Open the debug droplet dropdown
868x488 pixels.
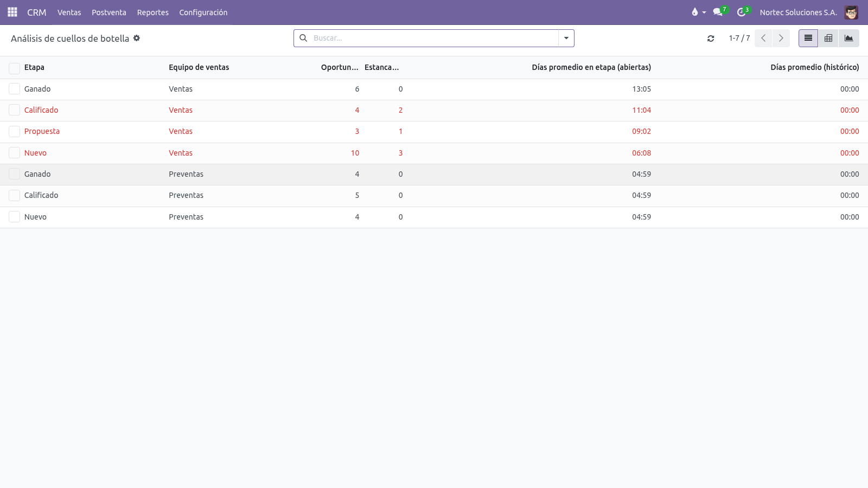698,12
